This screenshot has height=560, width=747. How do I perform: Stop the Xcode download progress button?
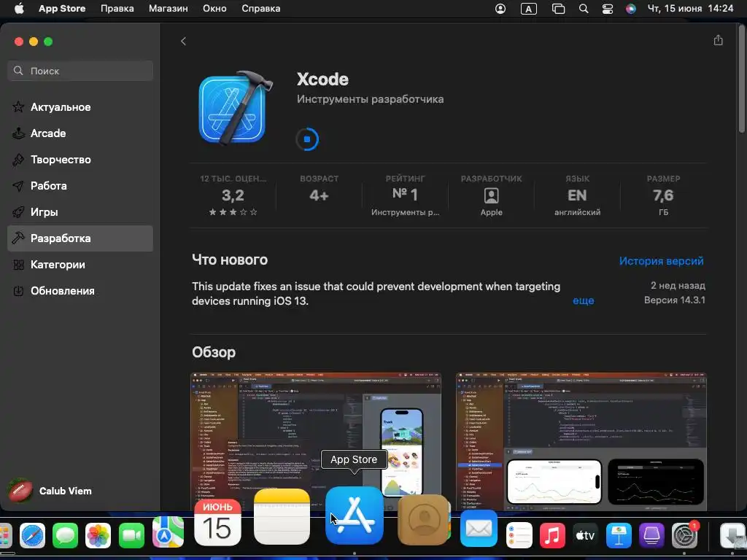point(307,139)
